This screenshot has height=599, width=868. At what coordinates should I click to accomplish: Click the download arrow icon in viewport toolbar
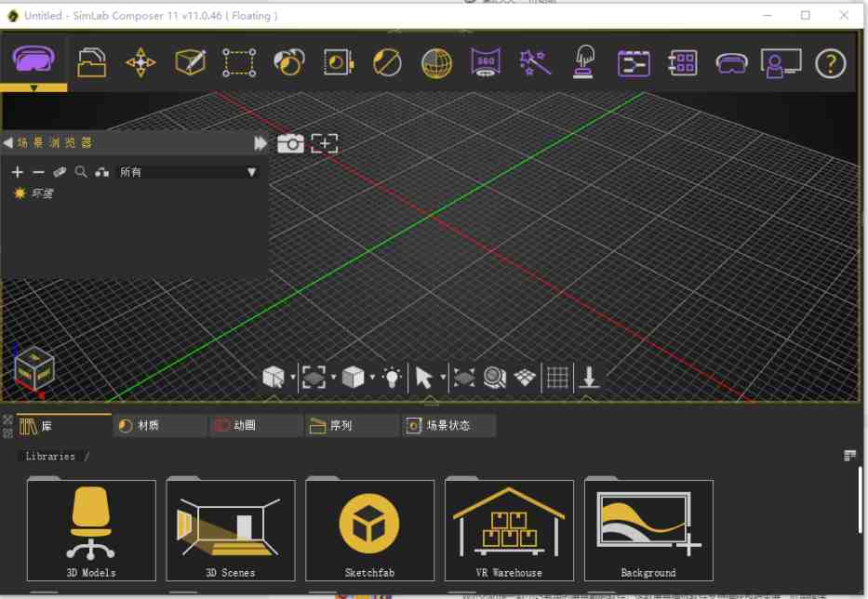point(590,376)
